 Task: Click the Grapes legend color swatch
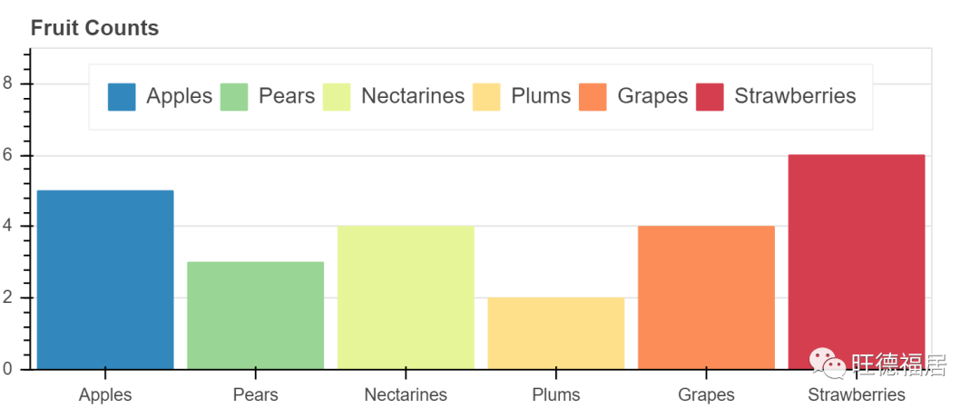click(x=593, y=97)
